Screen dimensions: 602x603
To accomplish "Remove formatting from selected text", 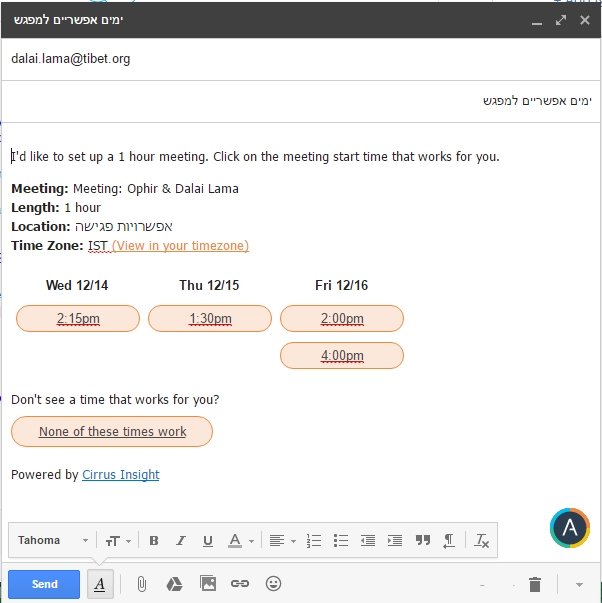I will click(x=482, y=541).
